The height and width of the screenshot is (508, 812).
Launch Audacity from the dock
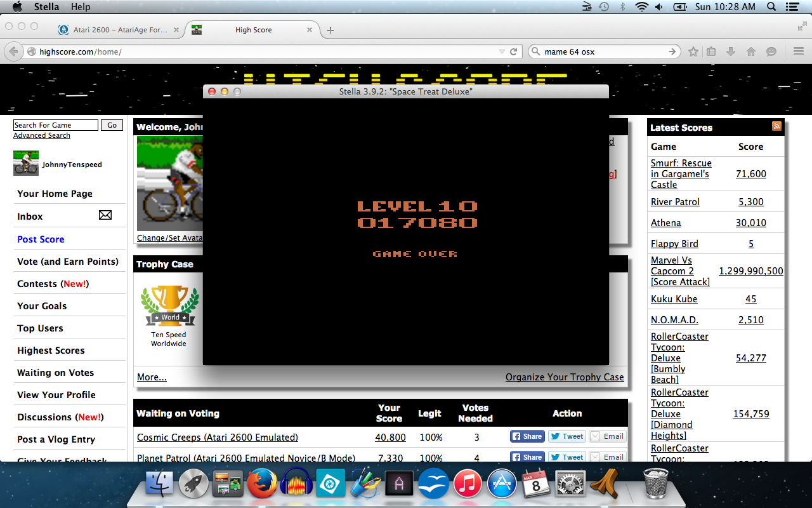coord(296,486)
